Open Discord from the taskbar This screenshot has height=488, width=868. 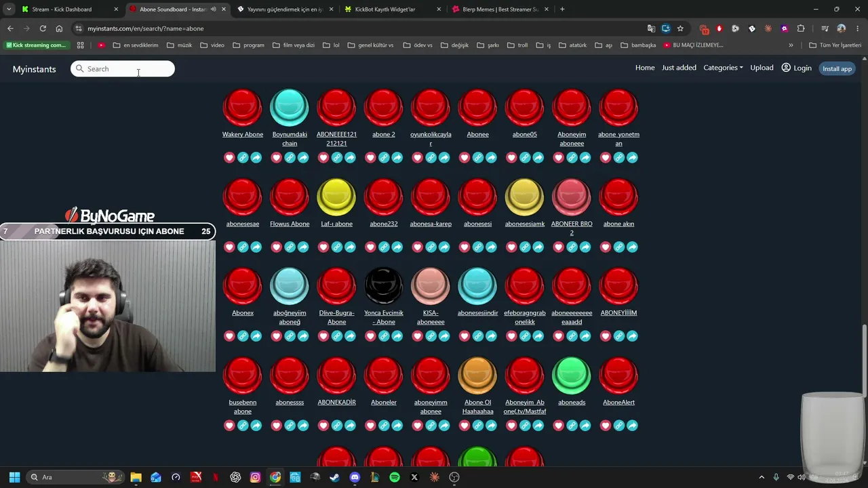point(355,477)
